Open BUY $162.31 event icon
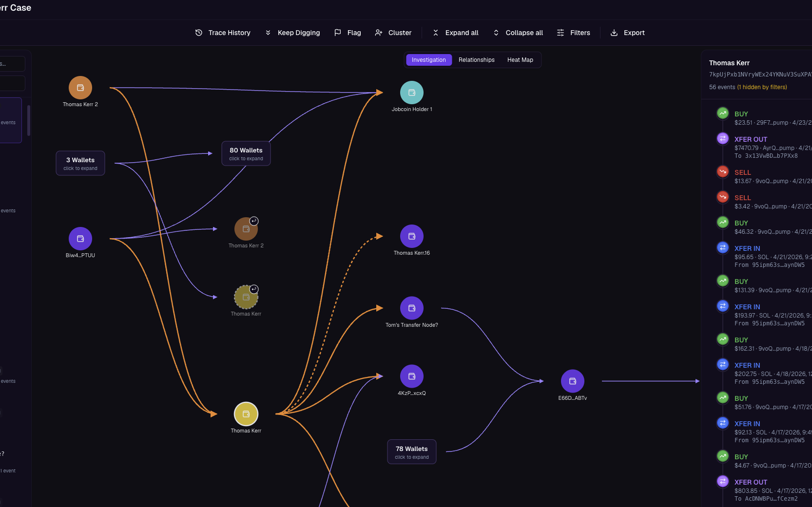This screenshot has height=507, width=812. click(723, 339)
